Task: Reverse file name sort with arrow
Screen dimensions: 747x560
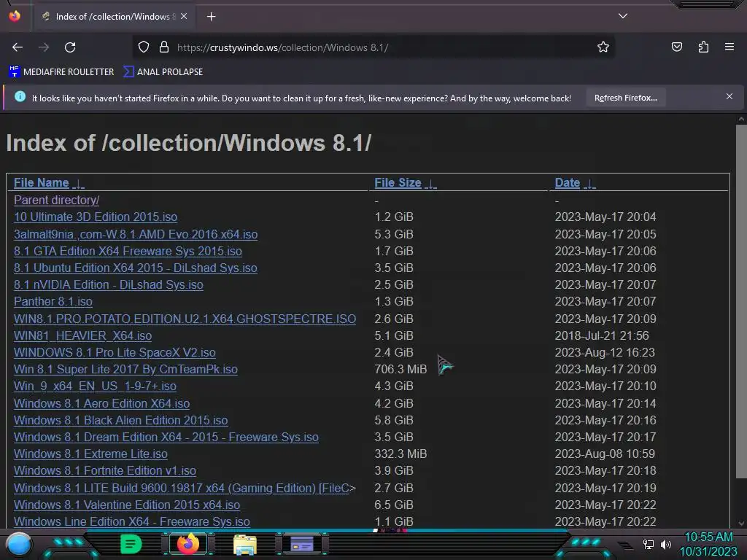Action: click(79, 184)
